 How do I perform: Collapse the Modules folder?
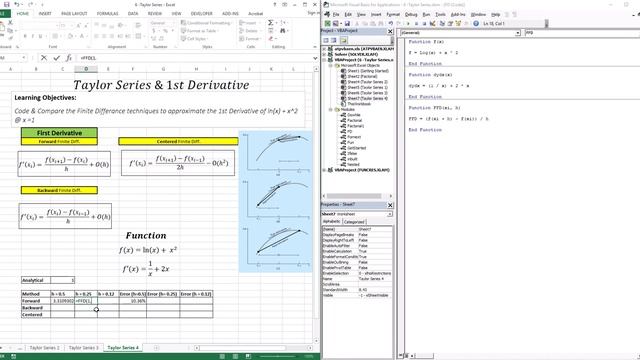[x=331, y=109]
